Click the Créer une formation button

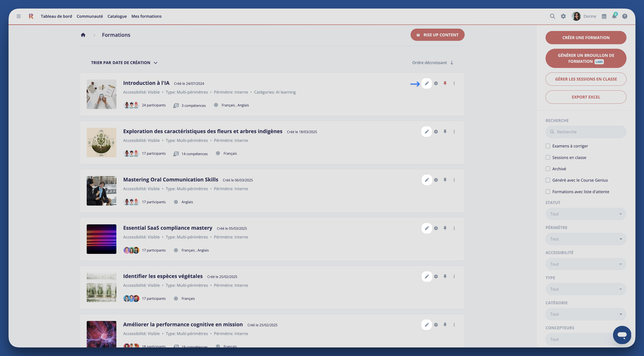[585, 38]
